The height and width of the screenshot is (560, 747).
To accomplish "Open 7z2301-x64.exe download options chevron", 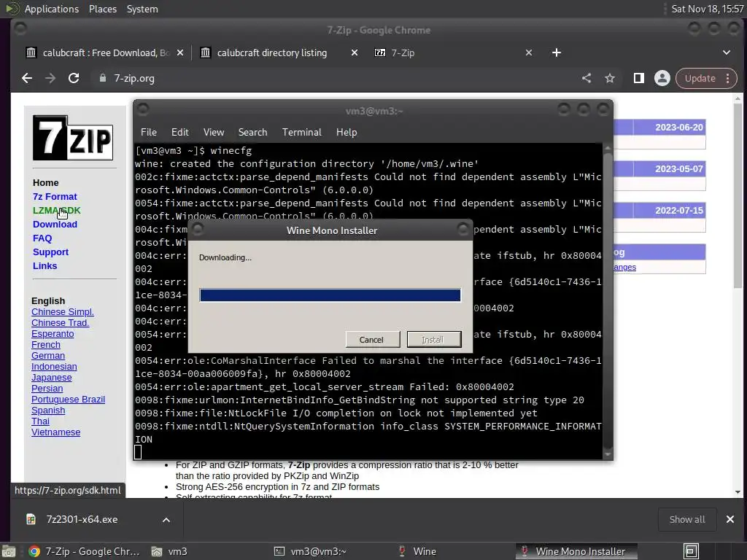I will pos(166,519).
